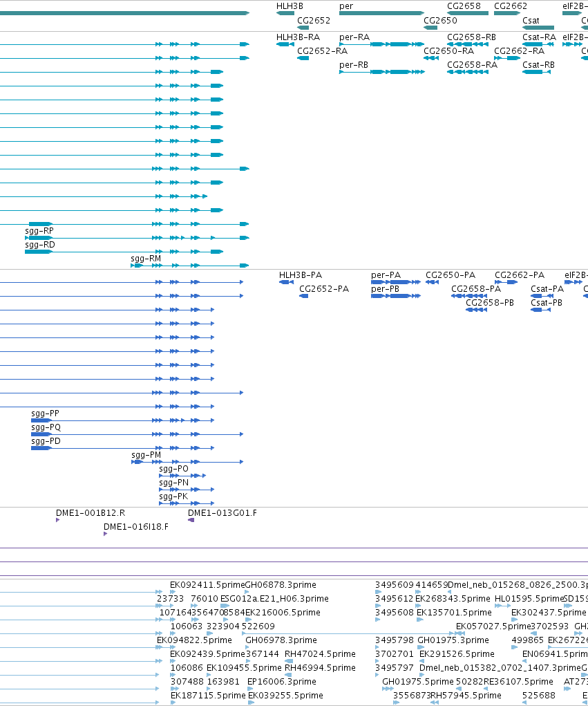Click the per-PB protein label
Screen dimensions: 588x706
(385, 289)
